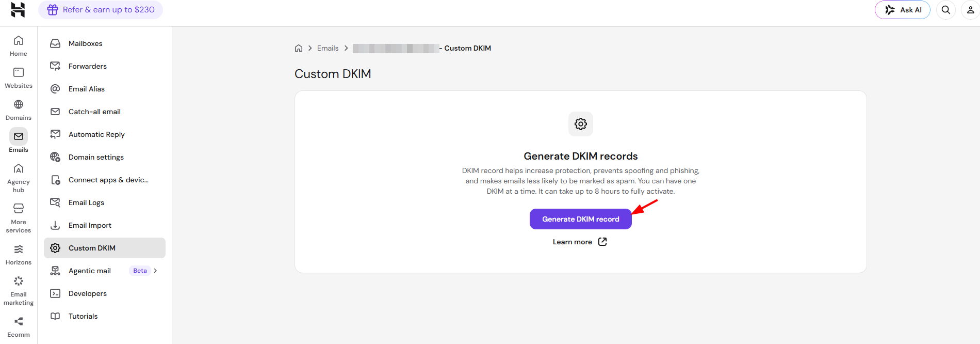980x344 pixels.
Task: Open Forwarders menu item
Action: coord(105,66)
